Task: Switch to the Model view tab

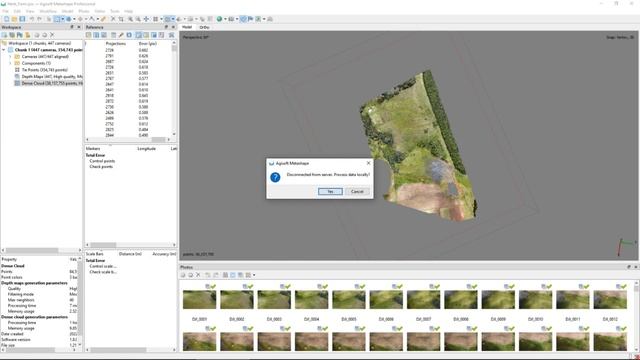Action: click(187, 27)
